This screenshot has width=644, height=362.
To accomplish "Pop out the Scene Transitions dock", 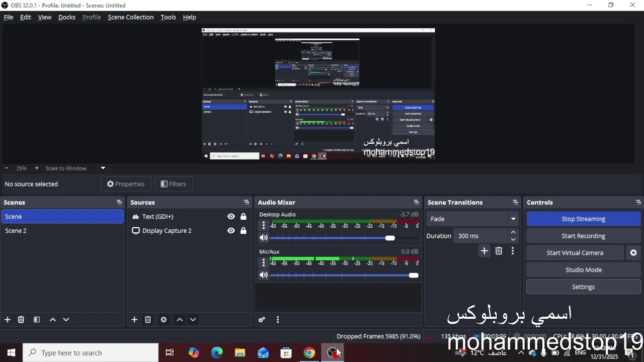I will (515, 202).
